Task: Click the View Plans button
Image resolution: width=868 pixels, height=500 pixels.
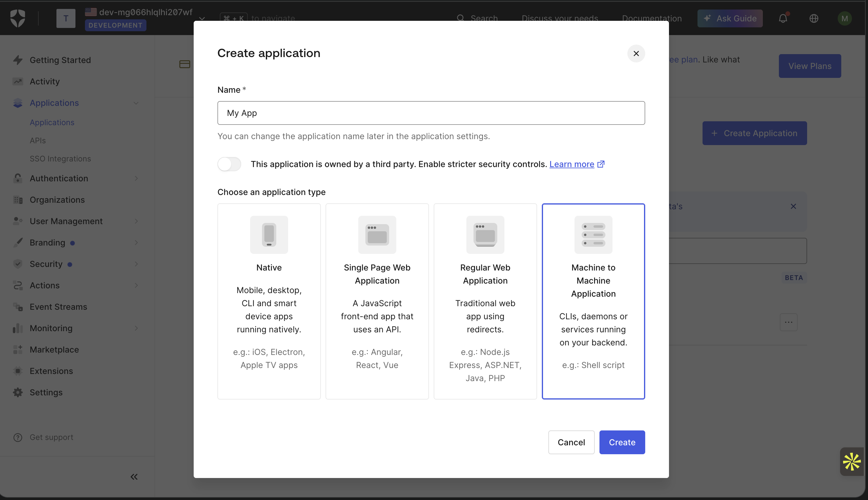Action: pyautogui.click(x=810, y=66)
